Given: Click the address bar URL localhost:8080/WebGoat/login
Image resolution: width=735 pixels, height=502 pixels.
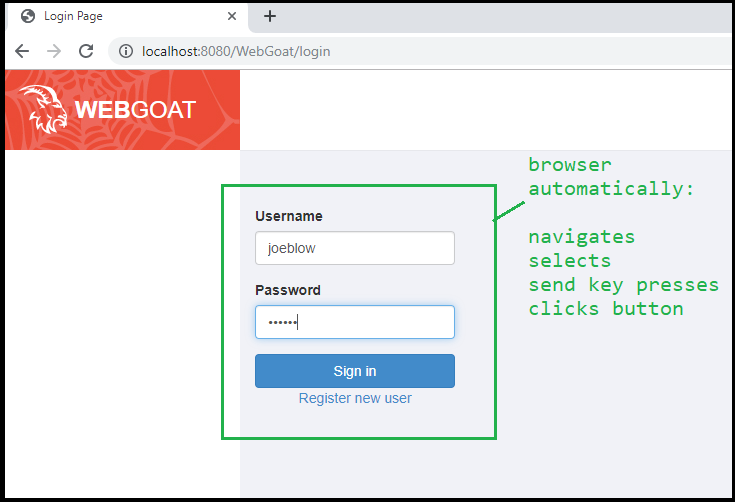Looking at the screenshot, I should 236,51.
